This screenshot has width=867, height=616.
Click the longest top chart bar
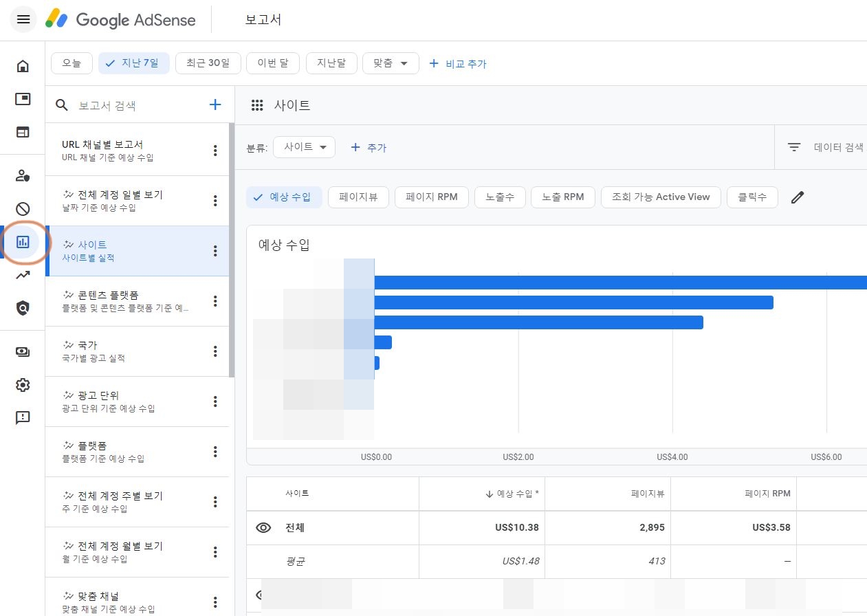coord(621,283)
